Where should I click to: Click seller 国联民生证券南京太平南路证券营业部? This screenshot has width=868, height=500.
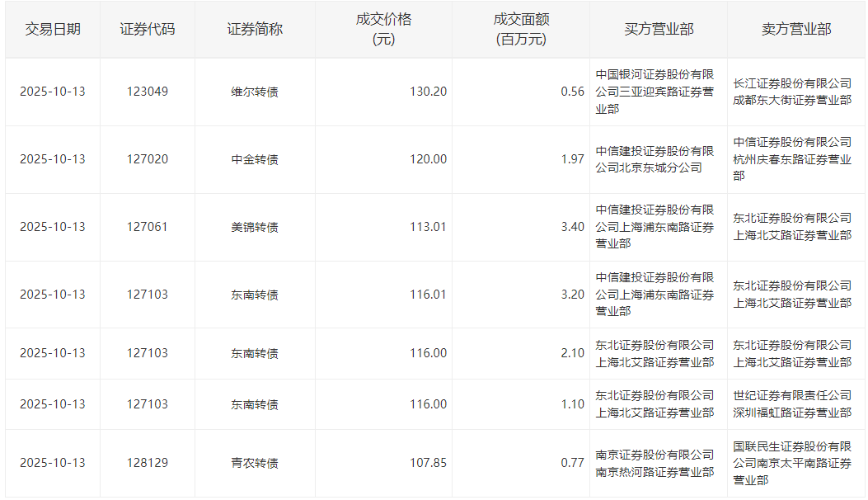[x=792, y=464]
